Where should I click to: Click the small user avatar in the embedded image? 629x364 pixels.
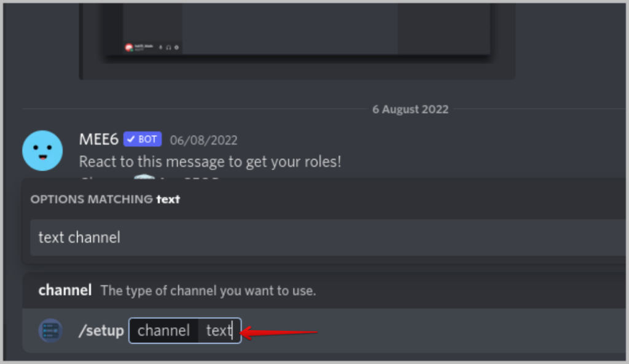[x=129, y=48]
